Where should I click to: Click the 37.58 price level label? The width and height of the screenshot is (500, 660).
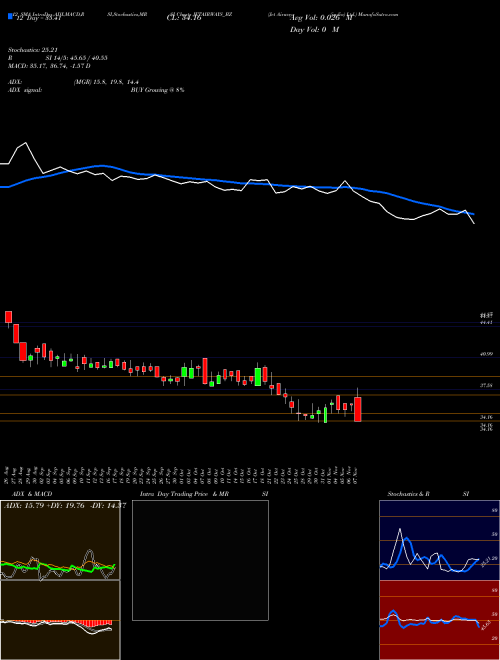point(486,385)
